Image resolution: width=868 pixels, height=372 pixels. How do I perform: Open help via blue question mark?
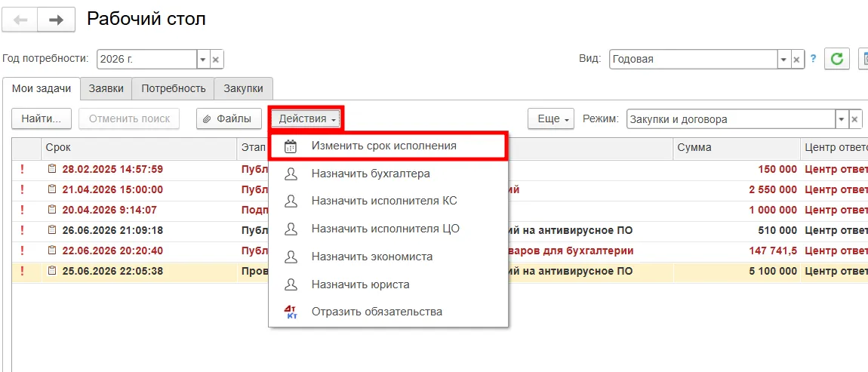(x=813, y=59)
